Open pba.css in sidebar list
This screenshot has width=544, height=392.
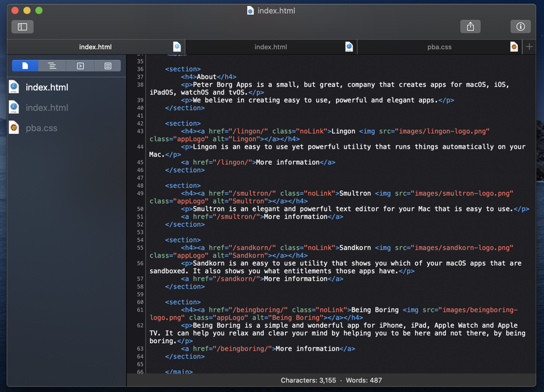[41, 128]
